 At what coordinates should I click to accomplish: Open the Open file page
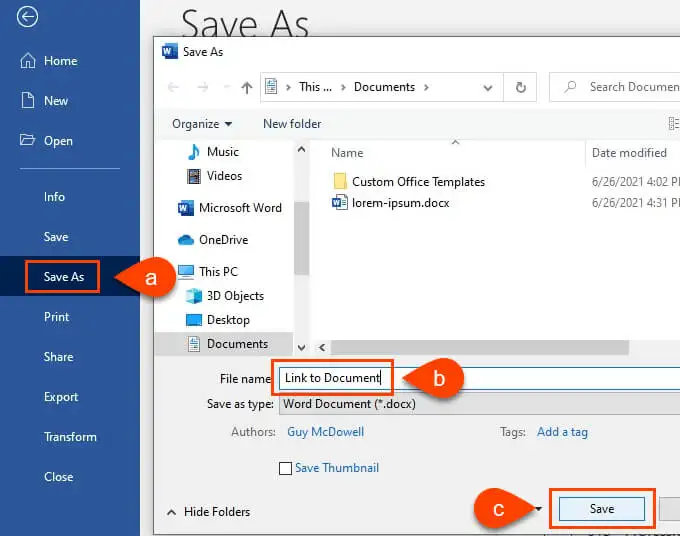46,141
